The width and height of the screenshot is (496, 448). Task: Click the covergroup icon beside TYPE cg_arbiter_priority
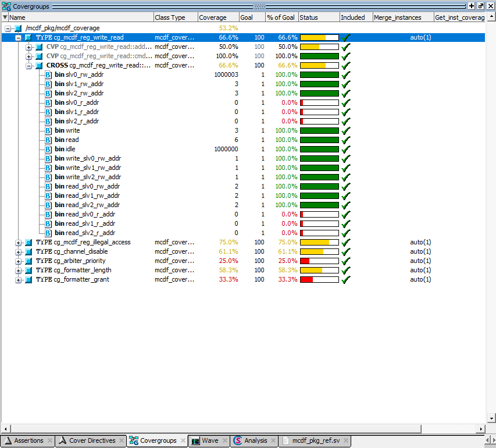click(x=28, y=261)
